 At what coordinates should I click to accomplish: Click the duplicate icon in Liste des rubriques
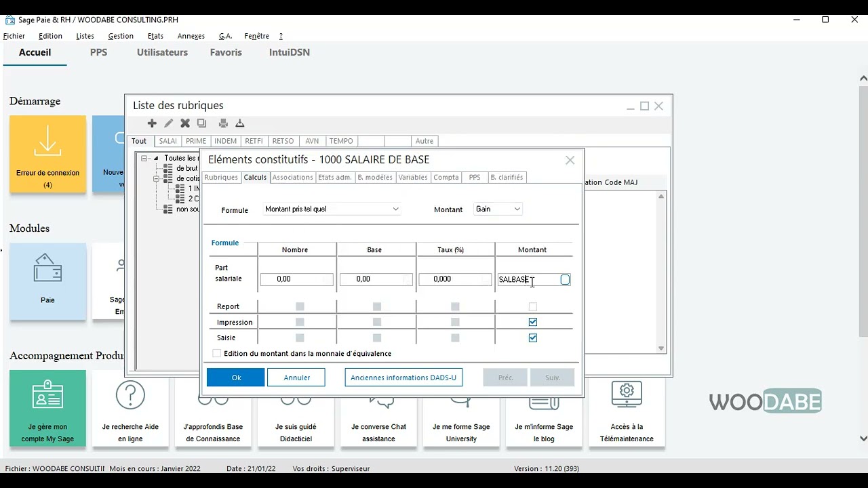[x=201, y=123]
